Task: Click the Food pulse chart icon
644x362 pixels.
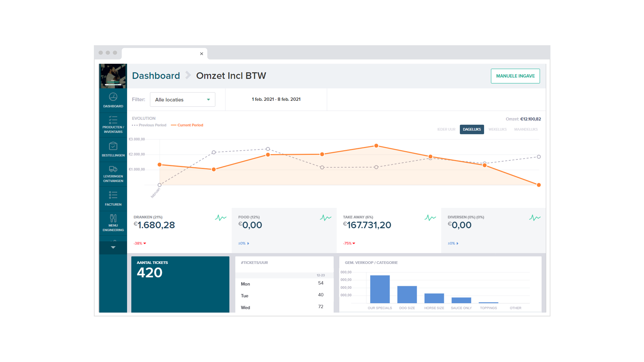Action: pyautogui.click(x=325, y=218)
